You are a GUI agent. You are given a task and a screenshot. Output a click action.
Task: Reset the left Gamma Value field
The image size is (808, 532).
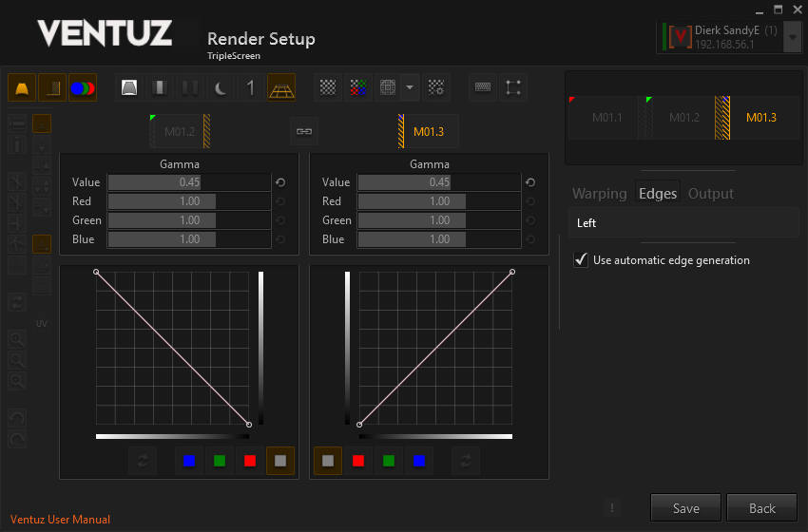click(x=279, y=182)
